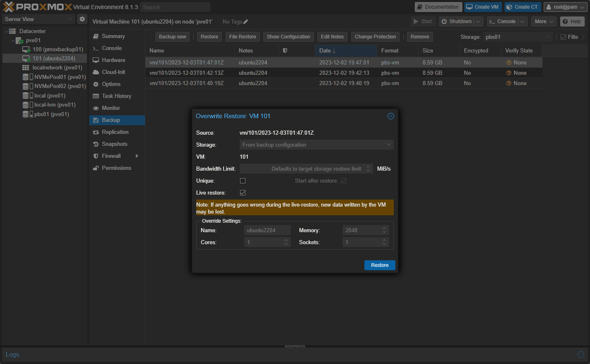Expand the Shutdown options dropdown arrow
This screenshot has width=590, height=364.
point(478,21)
